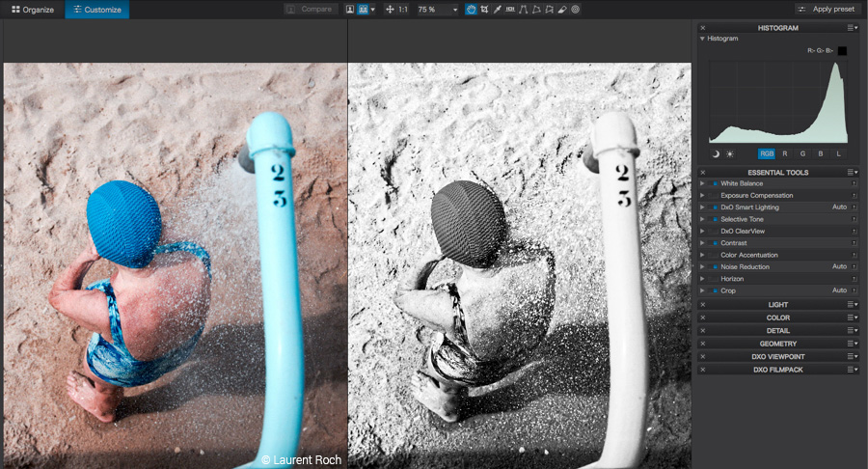The height and width of the screenshot is (469, 868).
Task: Open comparison view mode dropdown arrow
Action: click(x=372, y=10)
